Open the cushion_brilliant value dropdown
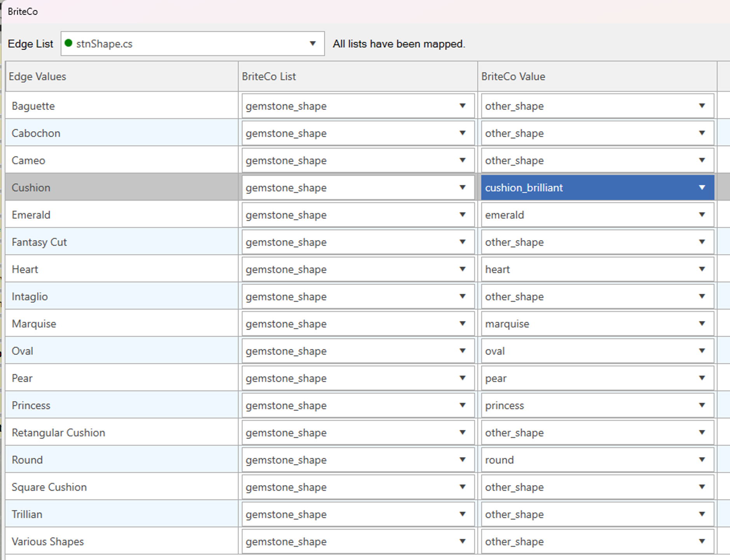The height and width of the screenshot is (560, 730). (702, 187)
